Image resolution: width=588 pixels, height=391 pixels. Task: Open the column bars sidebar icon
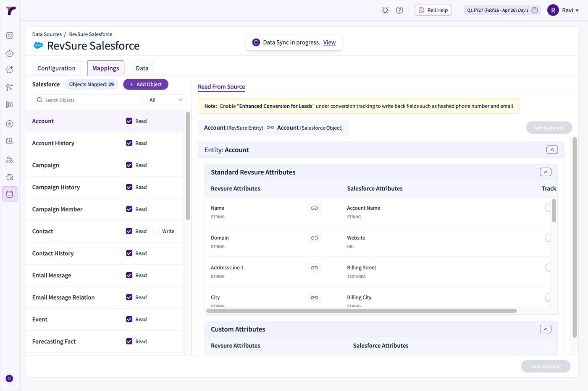pyautogui.click(x=10, y=104)
